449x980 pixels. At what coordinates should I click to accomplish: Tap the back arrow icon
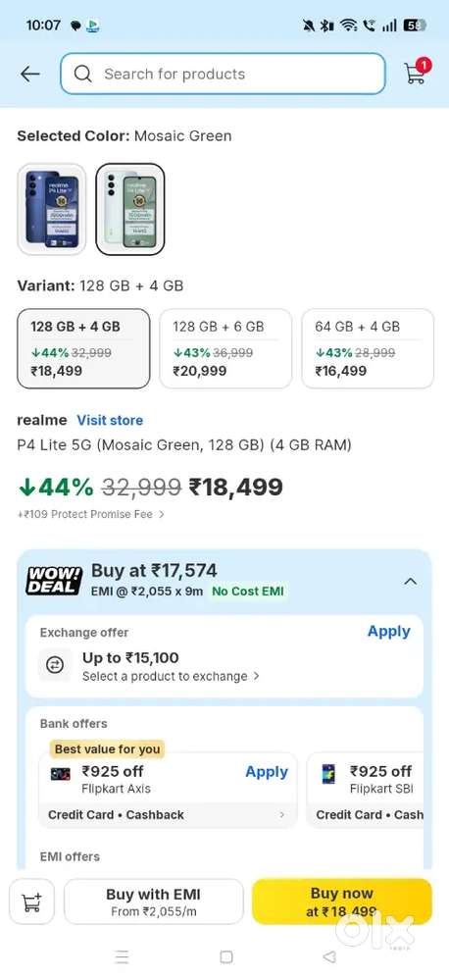pyautogui.click(x=29, y=75)
